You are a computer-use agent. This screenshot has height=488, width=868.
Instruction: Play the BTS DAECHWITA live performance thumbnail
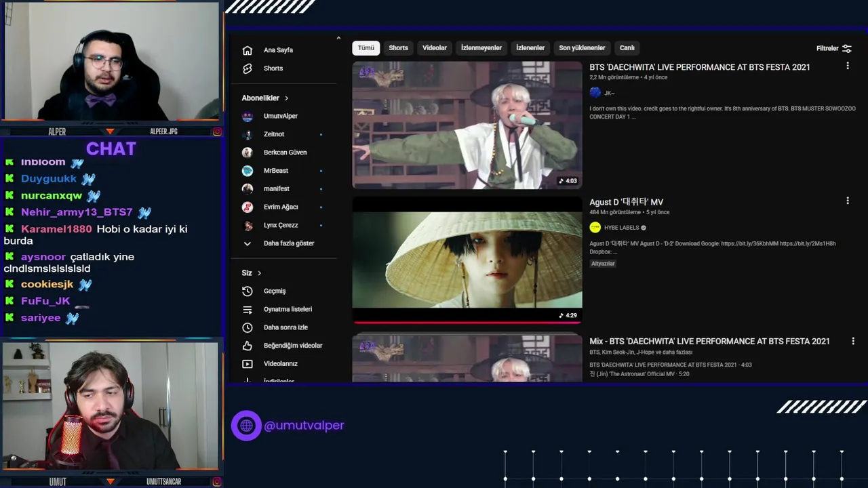(467, 125)
